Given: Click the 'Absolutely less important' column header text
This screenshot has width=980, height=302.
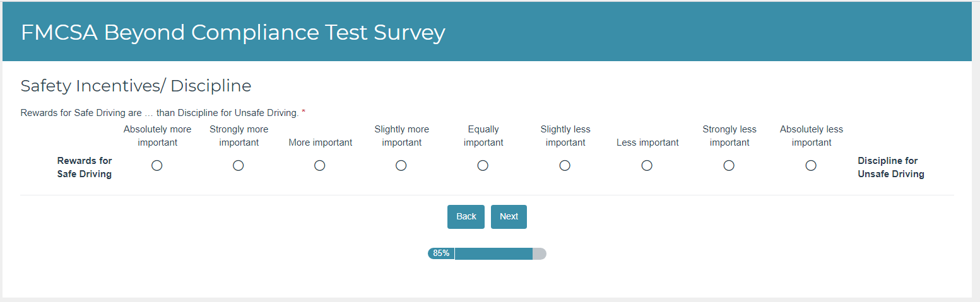Looking at the screenshot, I should point(811,136).
